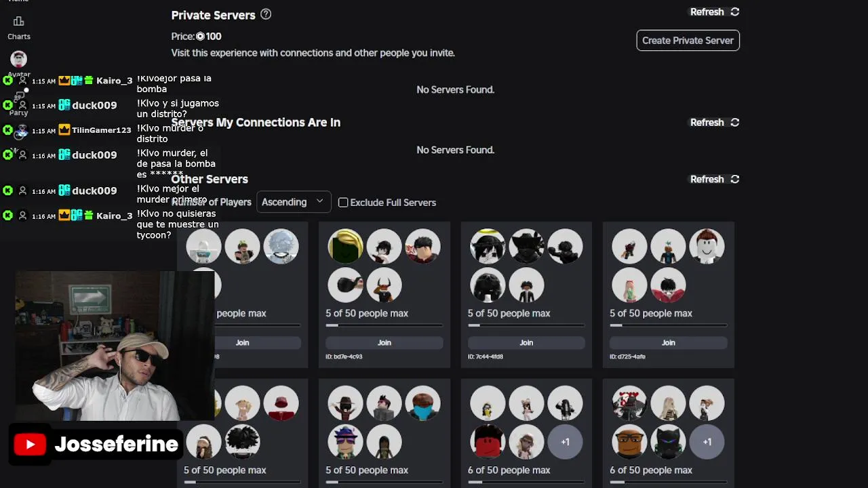Refresh the Private Servers list
This screenshot has height=488, width=868.
click(x=715, y=12)
